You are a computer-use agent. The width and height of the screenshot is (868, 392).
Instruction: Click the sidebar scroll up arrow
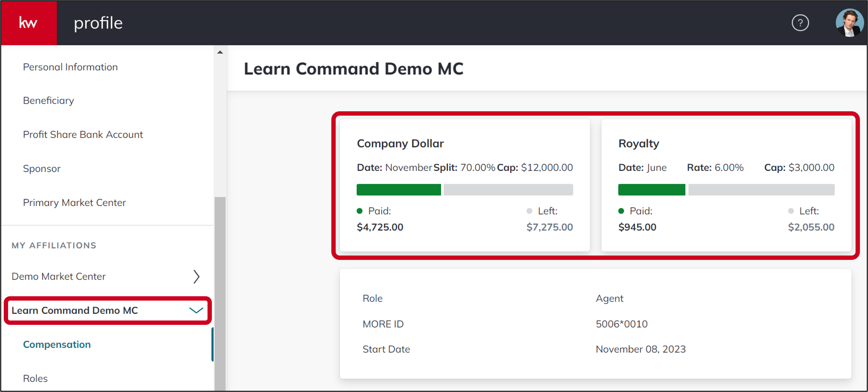[220, 52]
